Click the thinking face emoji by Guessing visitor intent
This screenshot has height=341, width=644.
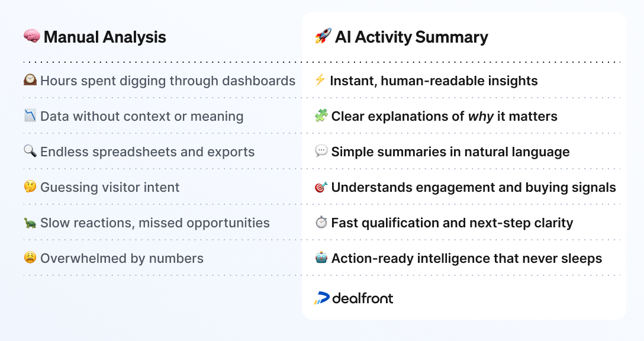click(30, 186)
